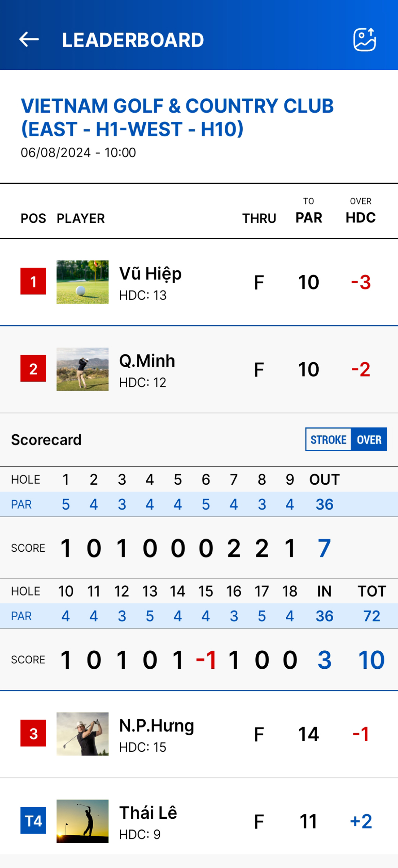Open Q.Minh's golfer swing photo

pos(82,369)
